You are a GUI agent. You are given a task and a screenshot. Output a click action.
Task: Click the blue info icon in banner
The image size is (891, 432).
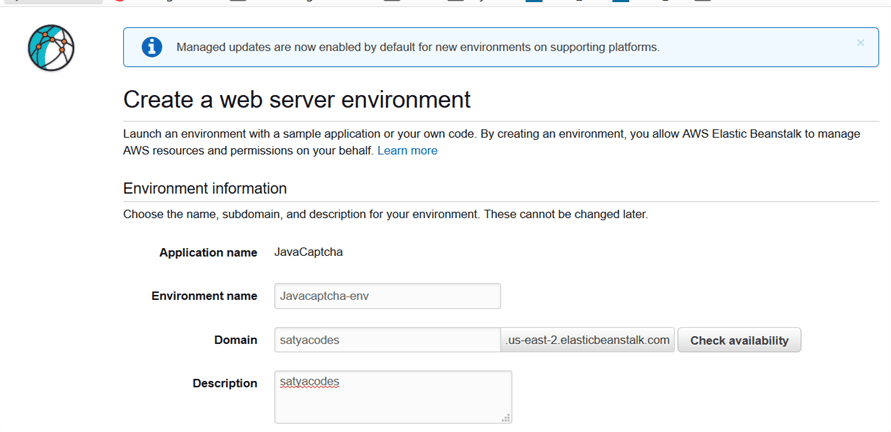[152, 47]
